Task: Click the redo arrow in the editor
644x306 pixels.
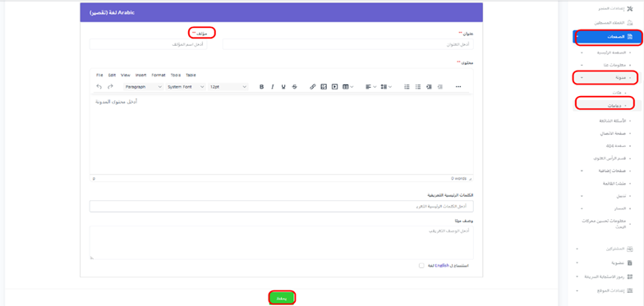Action: coord(110,87)
